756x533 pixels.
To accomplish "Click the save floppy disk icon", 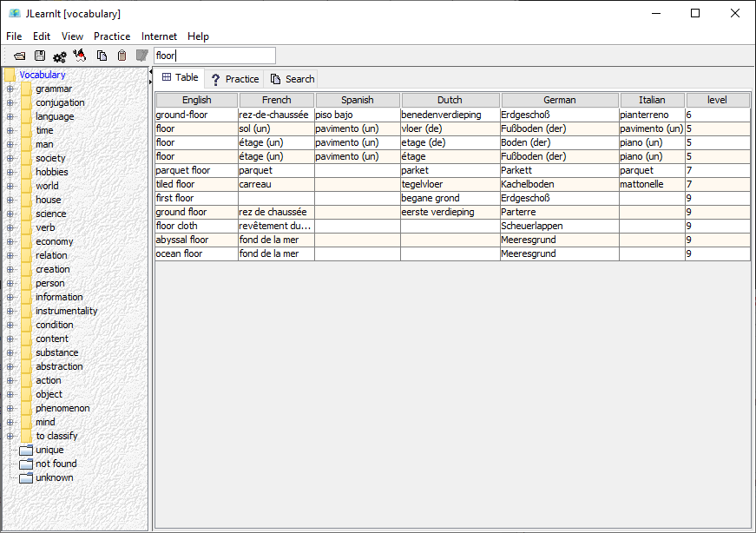I will [40, 56].
